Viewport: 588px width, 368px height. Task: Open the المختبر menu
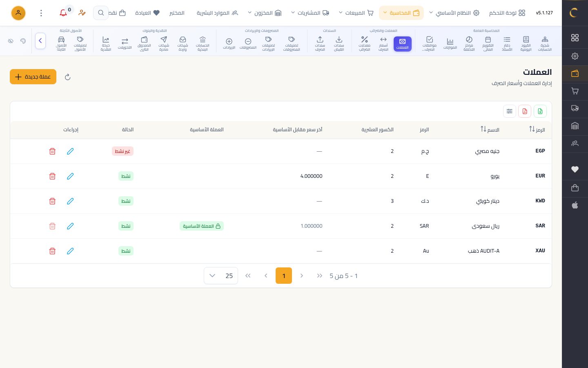tap(177, 13)
